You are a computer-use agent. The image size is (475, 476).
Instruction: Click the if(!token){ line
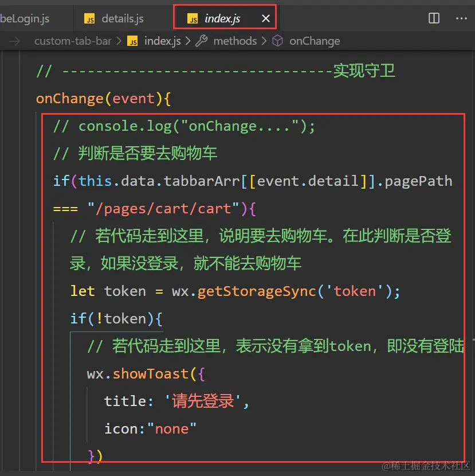click(x=116, y=319)
